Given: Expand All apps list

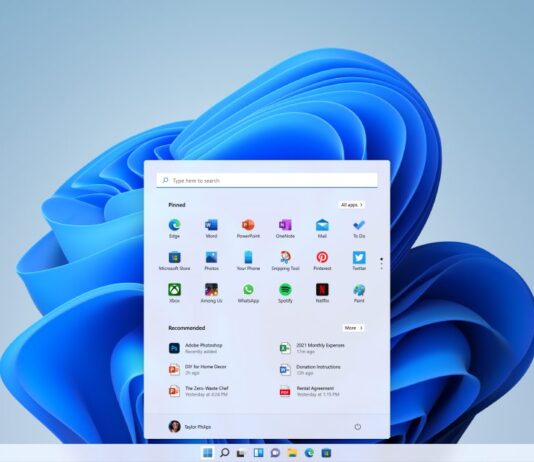Looking at the screenshot, I should [x=351, y=205].
